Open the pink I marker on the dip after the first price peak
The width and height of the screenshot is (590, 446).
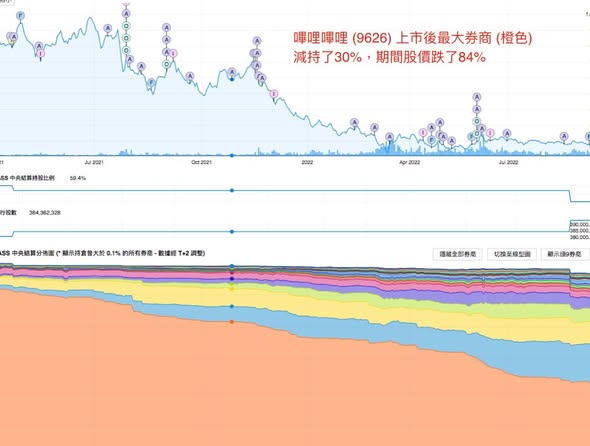click(41, 53)
